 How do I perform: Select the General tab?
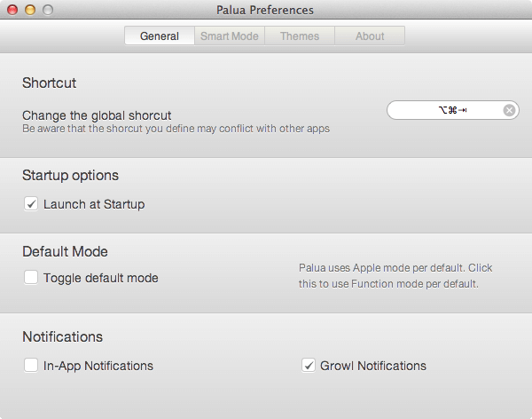click(x=160, y=36)
